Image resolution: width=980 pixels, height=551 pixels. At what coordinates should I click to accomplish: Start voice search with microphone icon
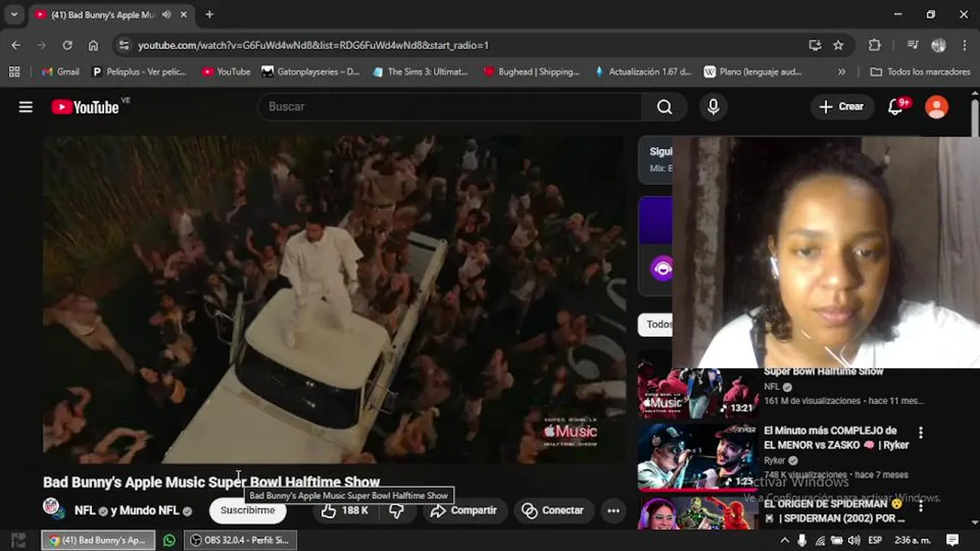click(x=713, y=107)
